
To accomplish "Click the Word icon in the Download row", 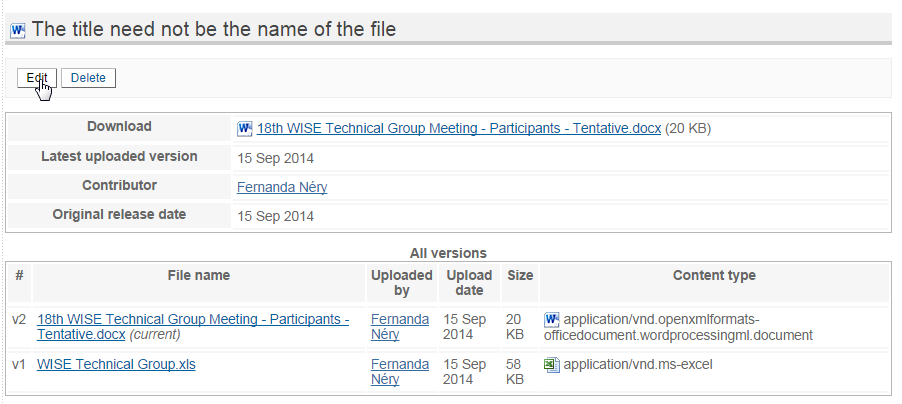I will coord(244,129).
